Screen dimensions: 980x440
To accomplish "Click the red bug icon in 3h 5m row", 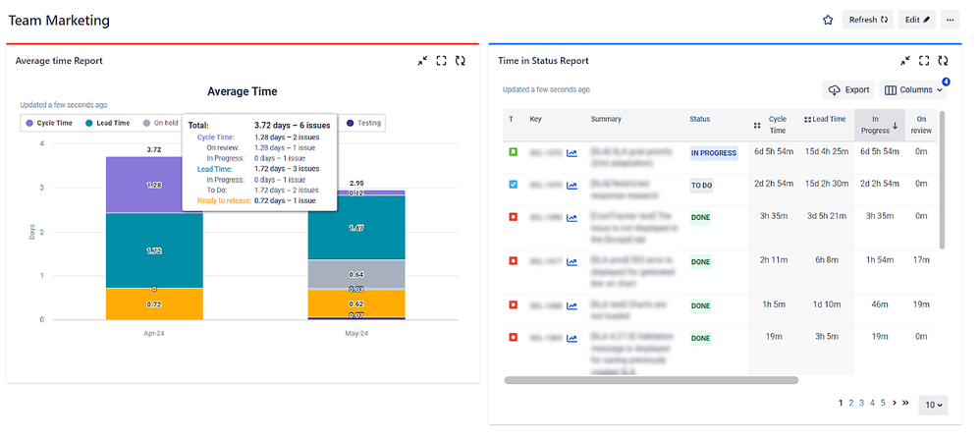I will [x=514, y=338].
